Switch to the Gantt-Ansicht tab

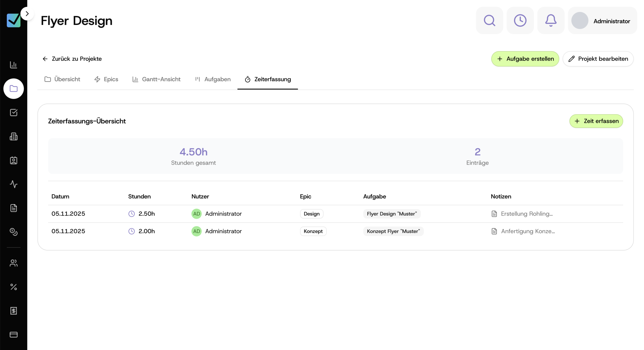pos(156,79)
